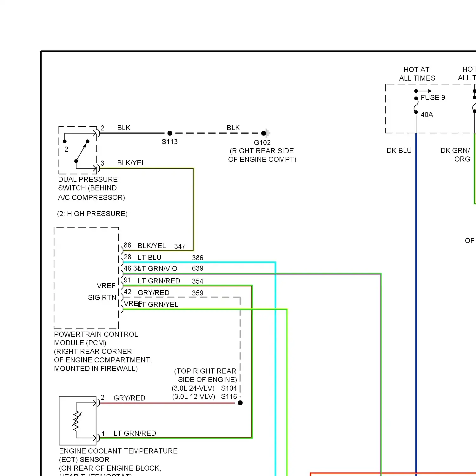Click circuit number 359

tap(197, 293)
